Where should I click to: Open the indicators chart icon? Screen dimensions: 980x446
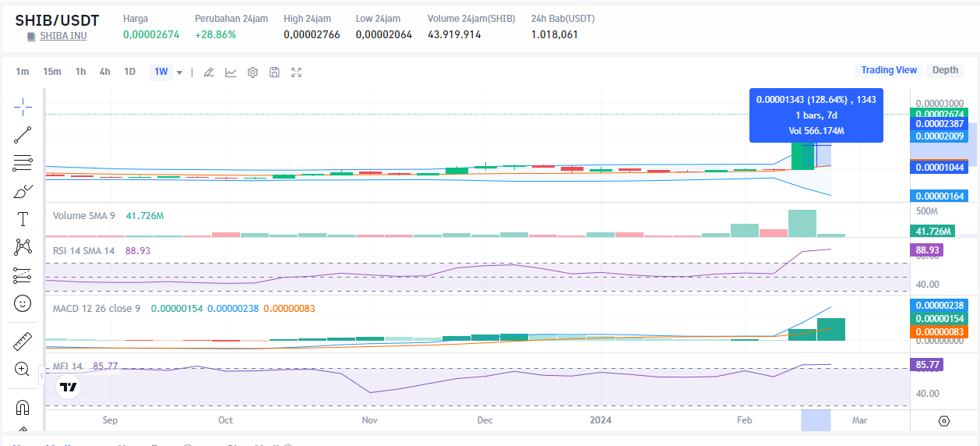click(231, 72)
